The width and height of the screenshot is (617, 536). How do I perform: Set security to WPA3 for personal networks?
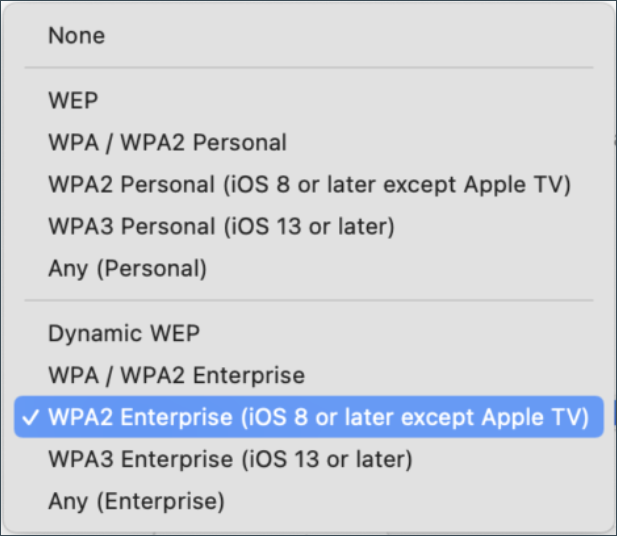click(221, 226)
